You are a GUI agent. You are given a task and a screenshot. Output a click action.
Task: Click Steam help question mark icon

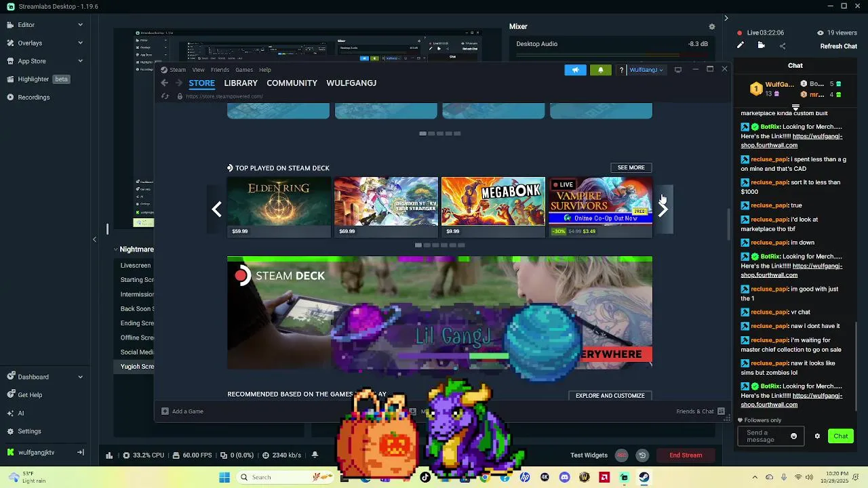click(621, 70)
